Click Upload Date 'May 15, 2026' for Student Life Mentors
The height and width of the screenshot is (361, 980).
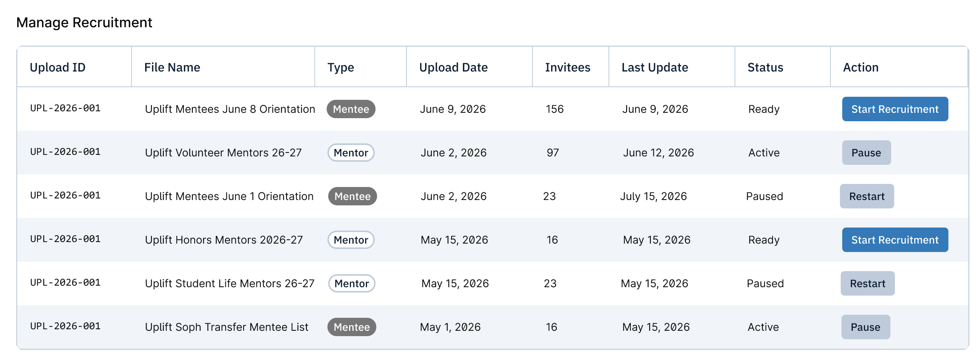(x=455, y=283)
